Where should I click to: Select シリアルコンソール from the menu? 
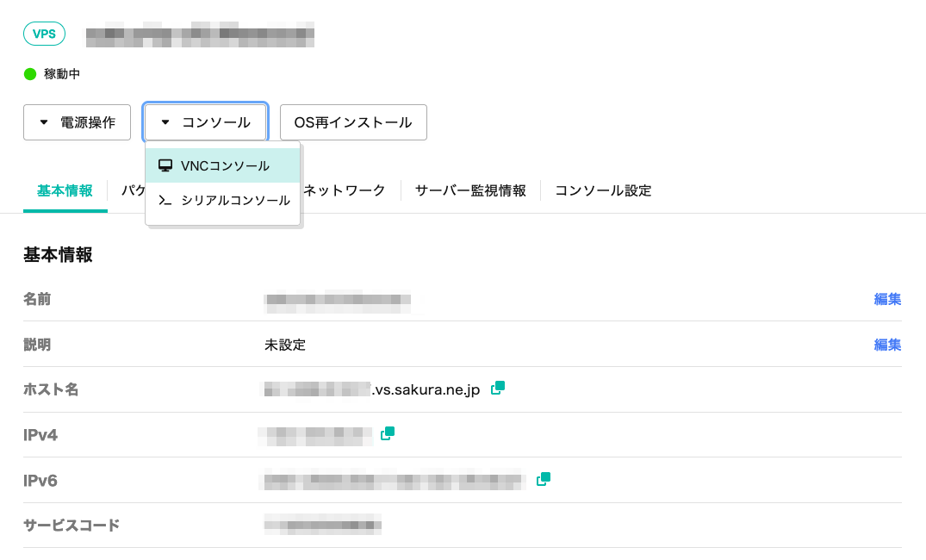(234, 200)
